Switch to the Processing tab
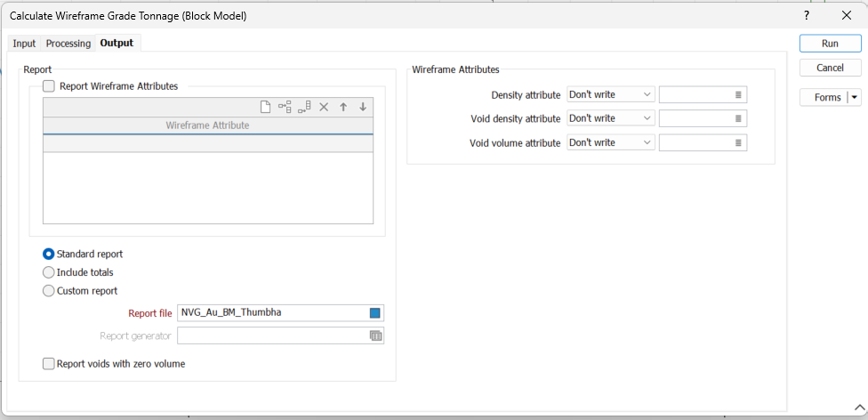868x420 pixels. (68, 44)
